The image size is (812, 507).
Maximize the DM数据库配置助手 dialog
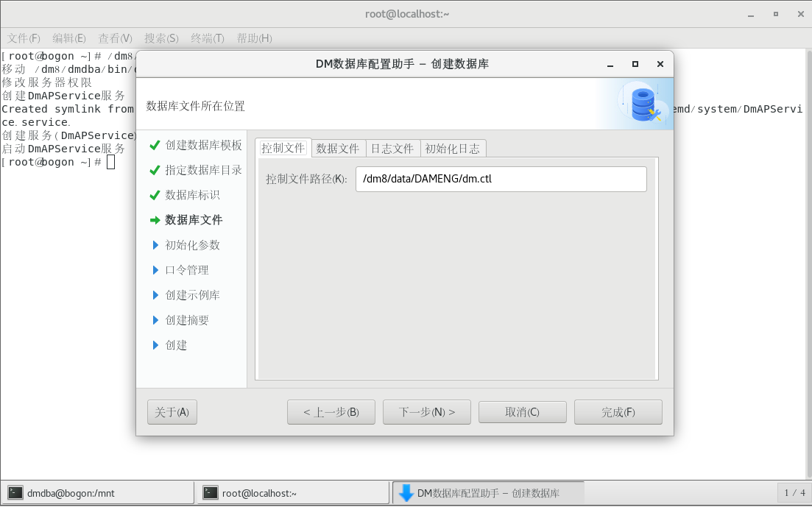point(635,64)
